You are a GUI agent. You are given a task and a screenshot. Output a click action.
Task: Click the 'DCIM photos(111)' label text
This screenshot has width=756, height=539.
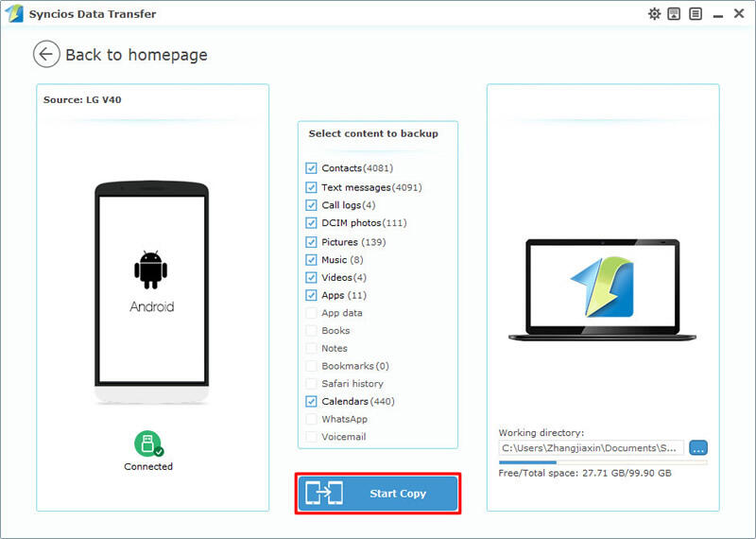click(364, 223)
